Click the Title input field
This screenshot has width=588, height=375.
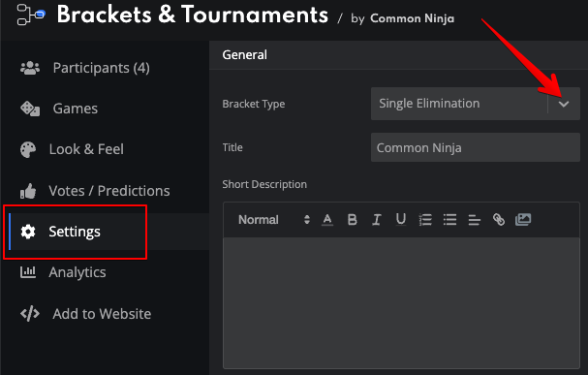point(475,147)
